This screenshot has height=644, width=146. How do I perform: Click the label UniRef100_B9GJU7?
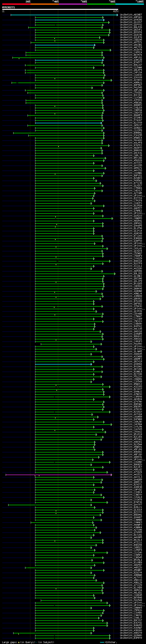tap(131, 65)
